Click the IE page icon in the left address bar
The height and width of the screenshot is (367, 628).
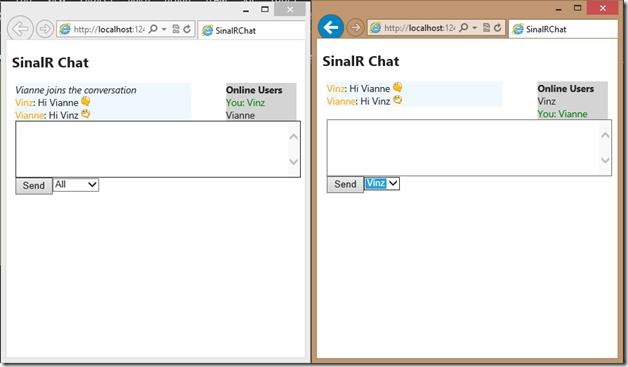(65, 29)
